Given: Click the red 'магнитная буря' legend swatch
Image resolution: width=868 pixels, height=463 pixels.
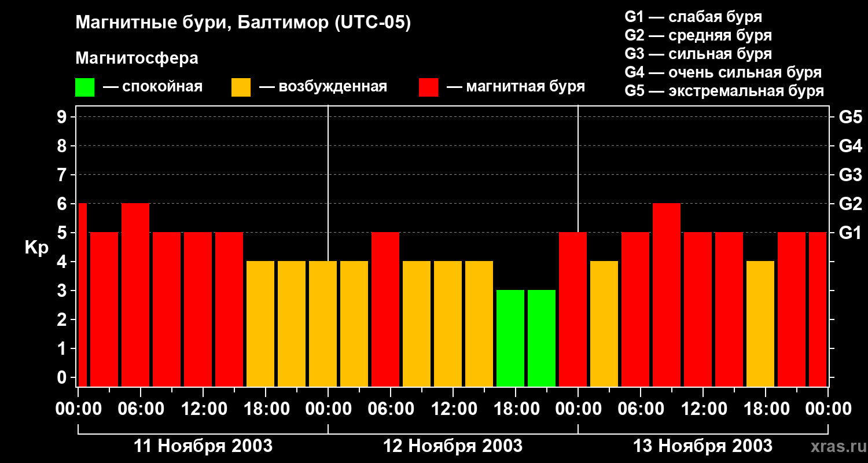Looking at the screenshot, I should [x=428, y=87].
